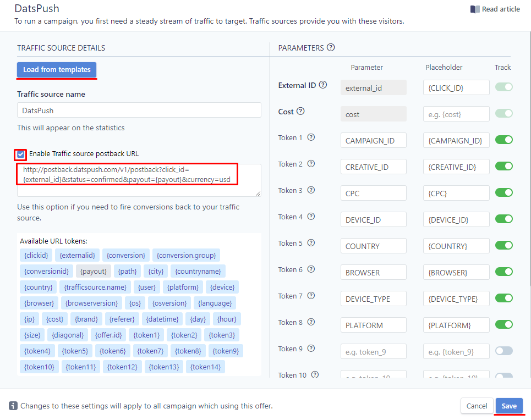Click Token 4 placeholder {DEVICE_ID} field

point(456,219)
